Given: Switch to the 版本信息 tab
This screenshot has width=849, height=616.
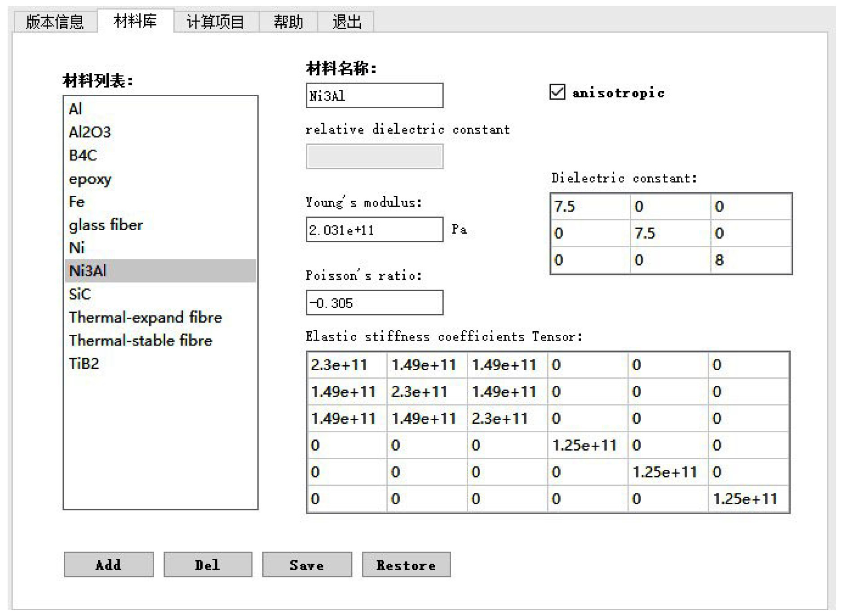Looking at the screenshot, I should point(55,22).
